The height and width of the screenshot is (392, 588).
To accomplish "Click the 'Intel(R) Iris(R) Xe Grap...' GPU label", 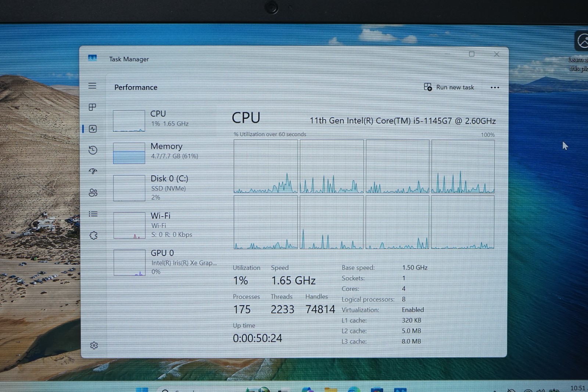I will point(184,263).
